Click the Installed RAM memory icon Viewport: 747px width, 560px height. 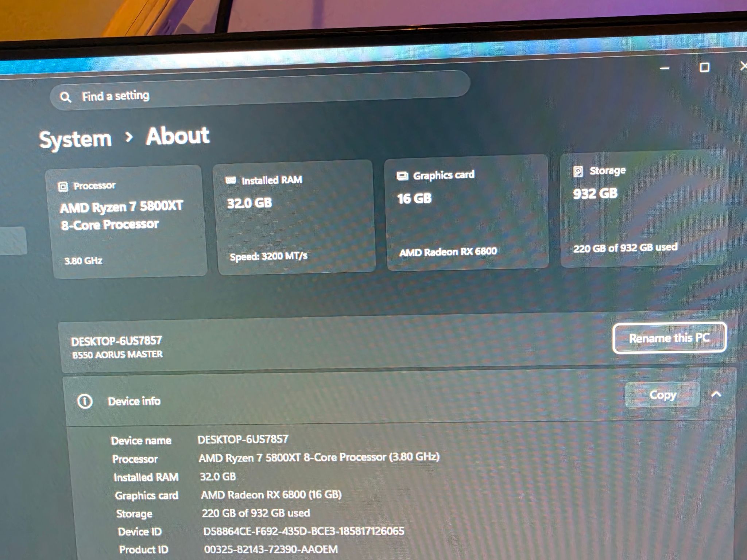pos(231,180)
